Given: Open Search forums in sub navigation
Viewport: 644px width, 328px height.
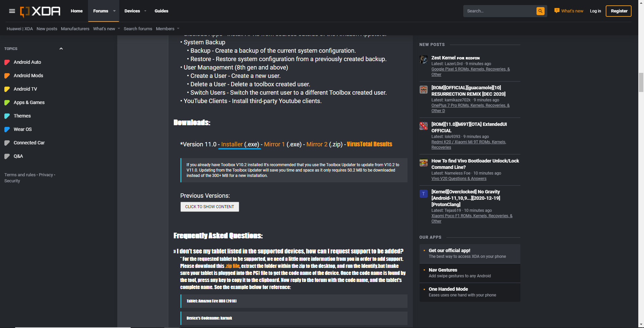Looking at the screenshot, I should pos(138,29).
